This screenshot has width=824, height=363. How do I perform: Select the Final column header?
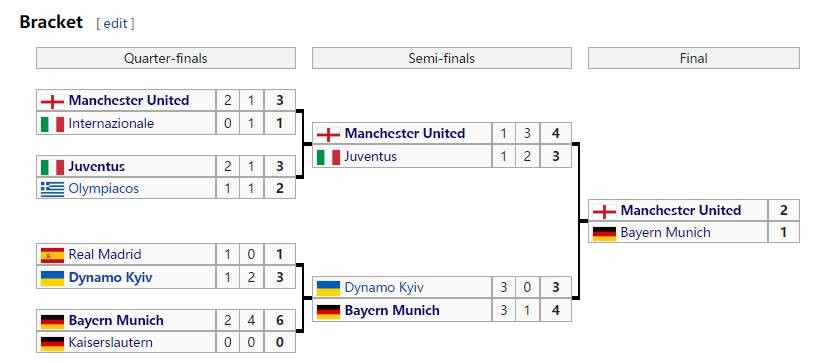(694, 58)
